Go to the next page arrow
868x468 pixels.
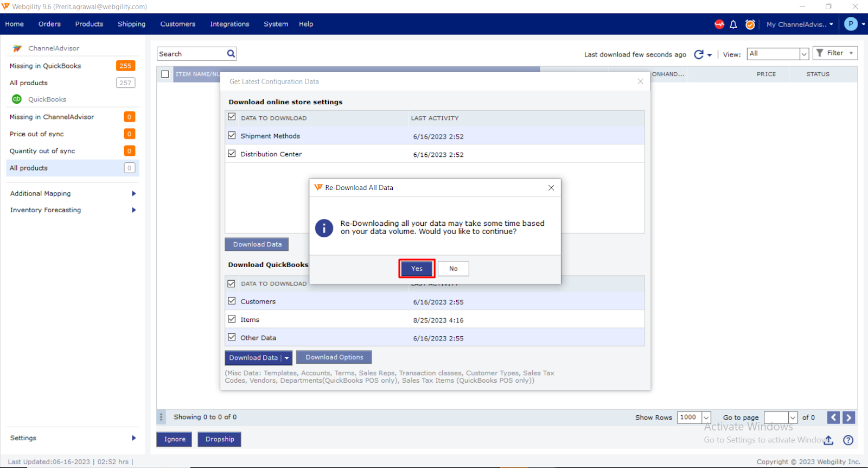click(849, 418)
